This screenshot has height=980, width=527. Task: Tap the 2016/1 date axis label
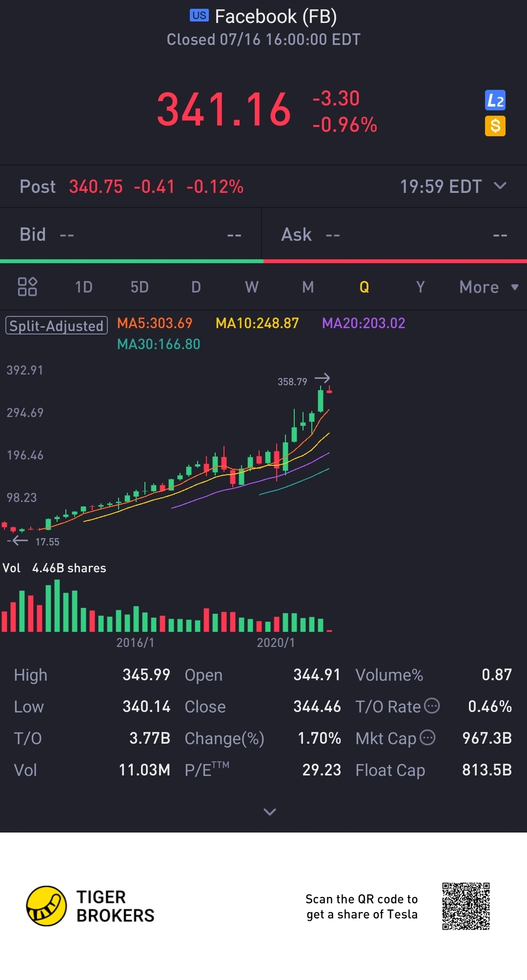[x=135, y=643]
